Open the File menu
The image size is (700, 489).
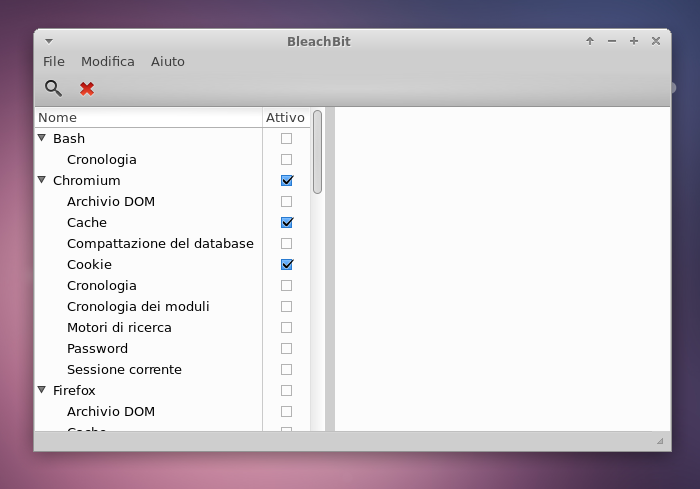coord(54,62)
